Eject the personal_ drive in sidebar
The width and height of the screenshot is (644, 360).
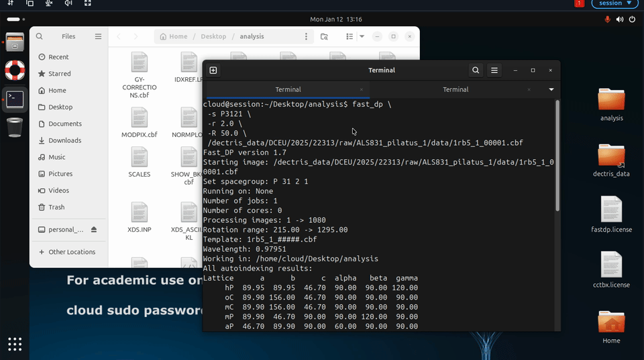[x=94, y=230]
